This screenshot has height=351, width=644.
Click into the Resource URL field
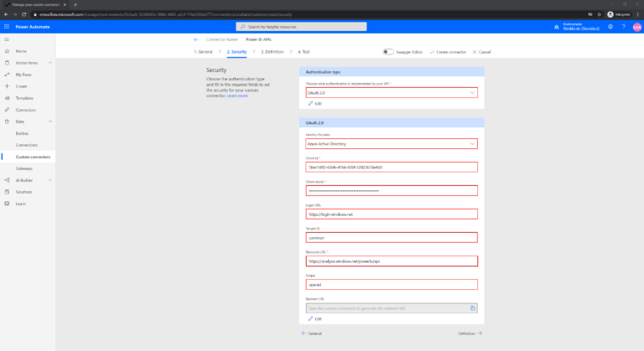pyautogui.click(x=392, y=261)
